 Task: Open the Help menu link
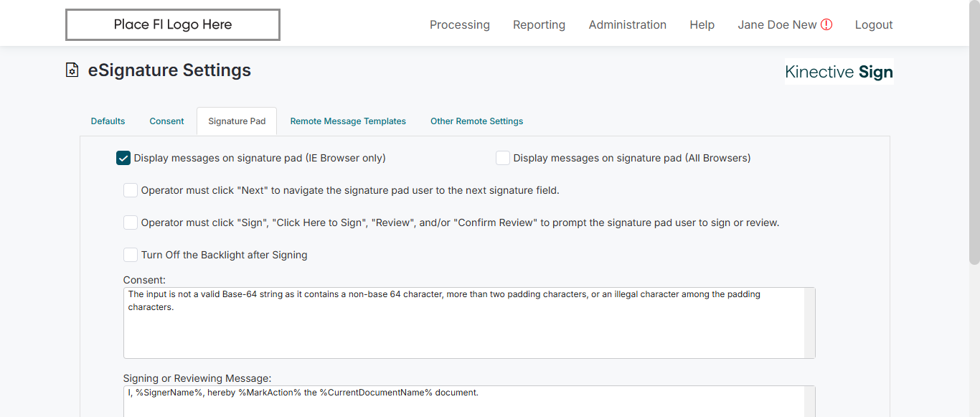[702, 24]
